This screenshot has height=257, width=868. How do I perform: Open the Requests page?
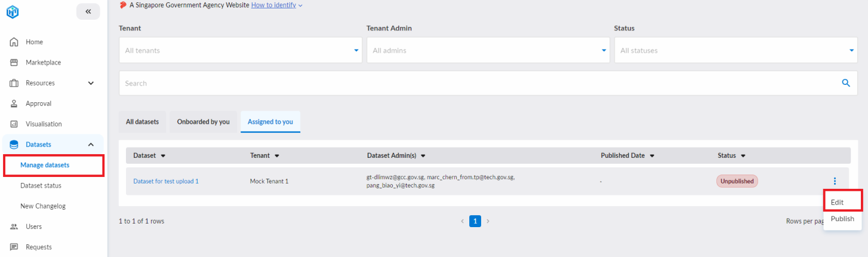[x=38, y=247]
